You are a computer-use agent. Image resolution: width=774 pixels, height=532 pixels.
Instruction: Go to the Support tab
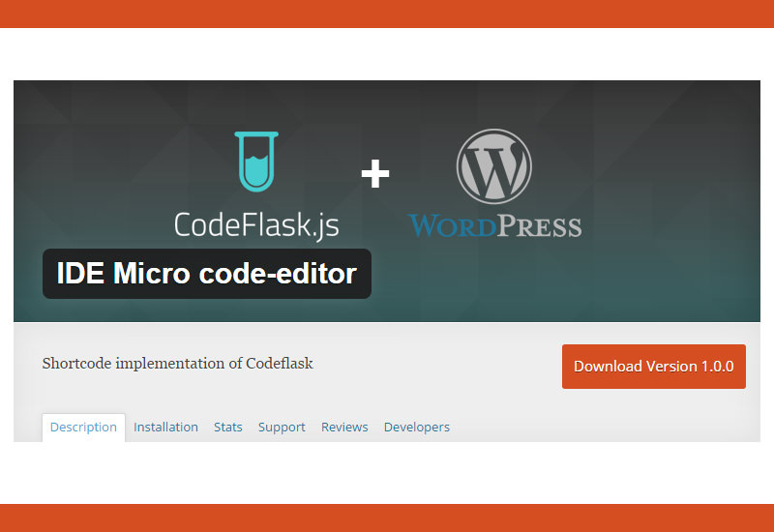coord(282,428)
